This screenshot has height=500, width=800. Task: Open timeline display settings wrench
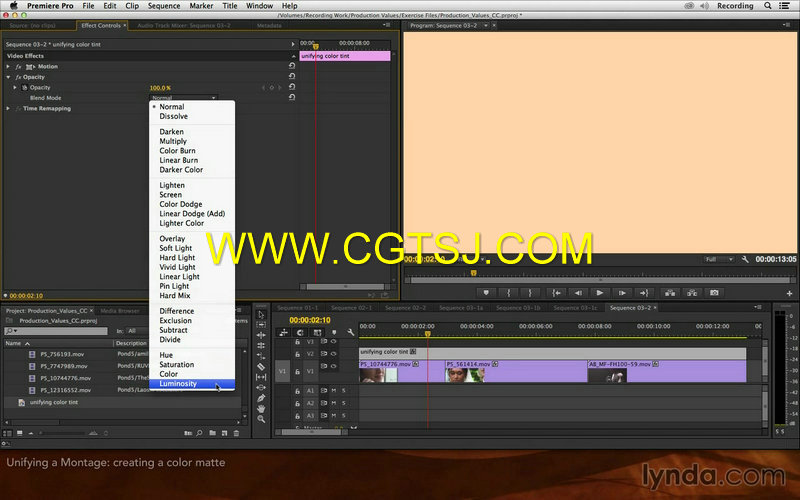pyautogui.click(x=351, y=332)
